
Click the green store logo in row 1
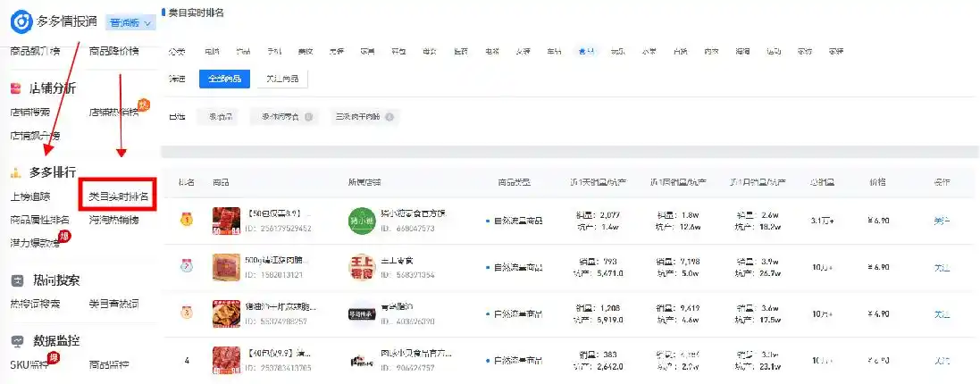361,221
